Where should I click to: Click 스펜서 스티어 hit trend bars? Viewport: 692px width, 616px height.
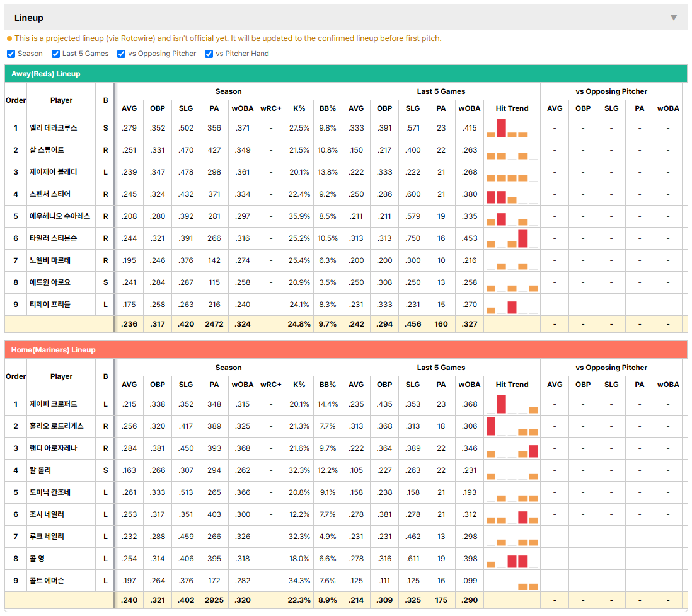(512, 194)
